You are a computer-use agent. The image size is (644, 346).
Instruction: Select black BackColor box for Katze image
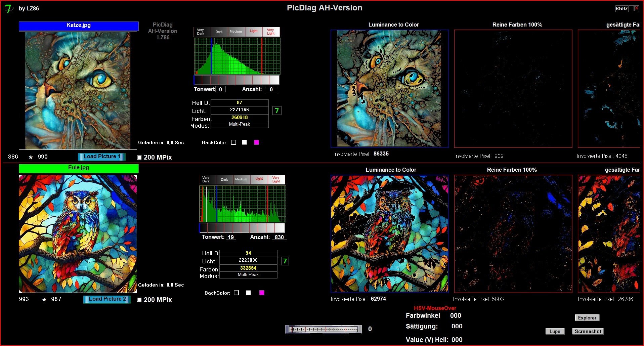click(x=234, y=142)
